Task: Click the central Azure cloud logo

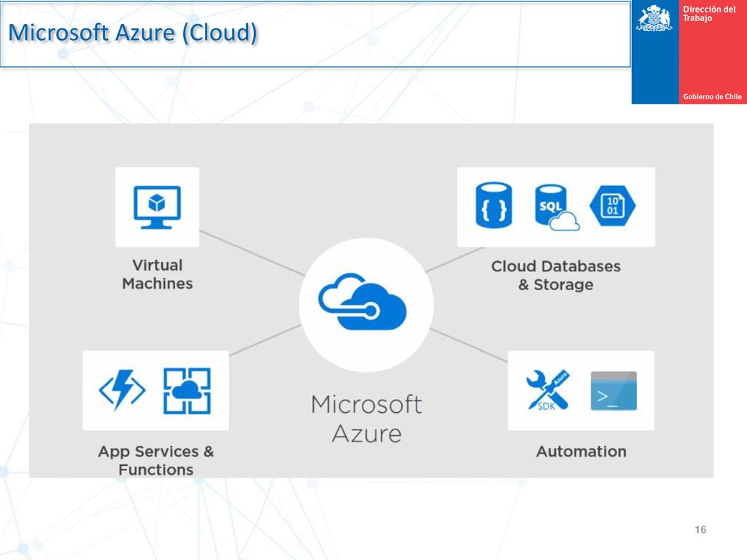Action: (x=362, y=301)
